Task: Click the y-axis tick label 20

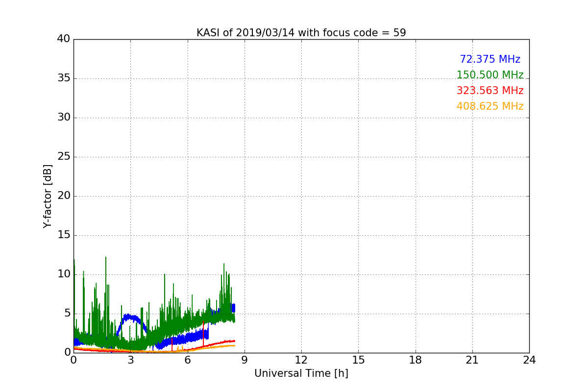Action: pyautogui.click(x=64, y=196)
